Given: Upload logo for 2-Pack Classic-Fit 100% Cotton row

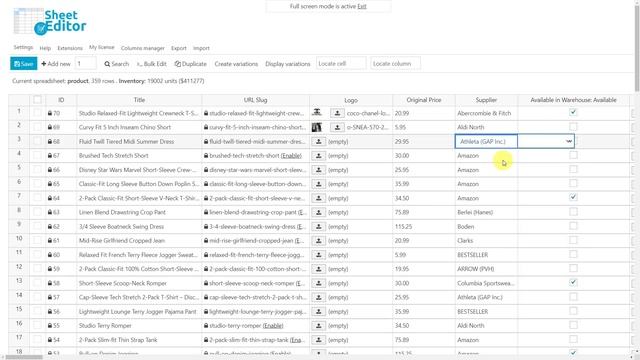Looking at the screenshot, I should tap(318, 269).
